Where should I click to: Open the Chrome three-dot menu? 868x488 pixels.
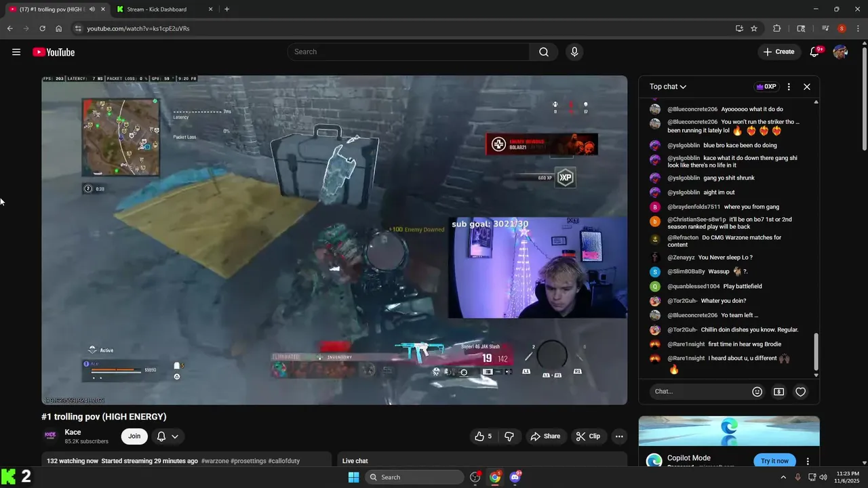click(x=858, y=28)
